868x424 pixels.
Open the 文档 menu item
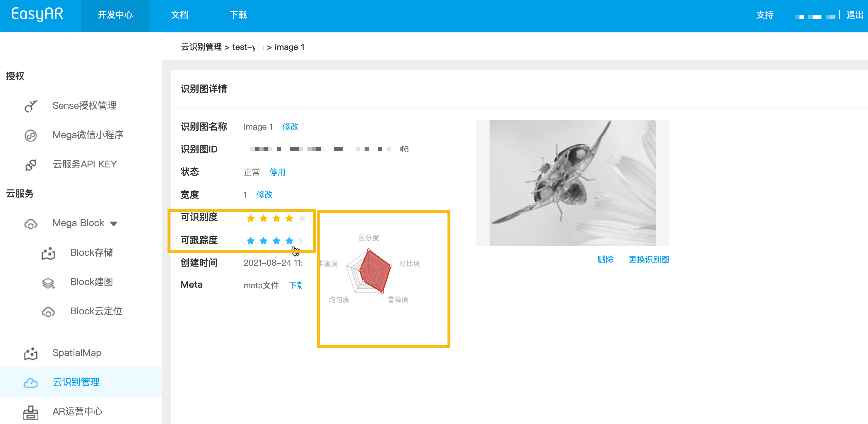pos(180,15)
